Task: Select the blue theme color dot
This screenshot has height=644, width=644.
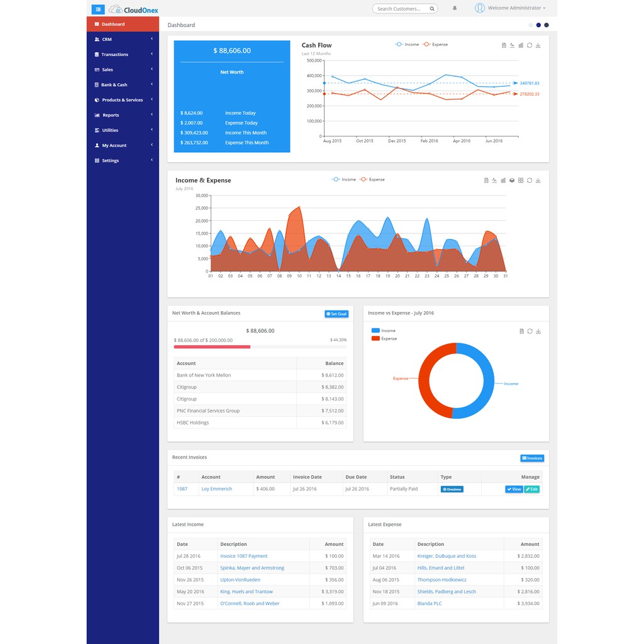Action: pos(538,25)
